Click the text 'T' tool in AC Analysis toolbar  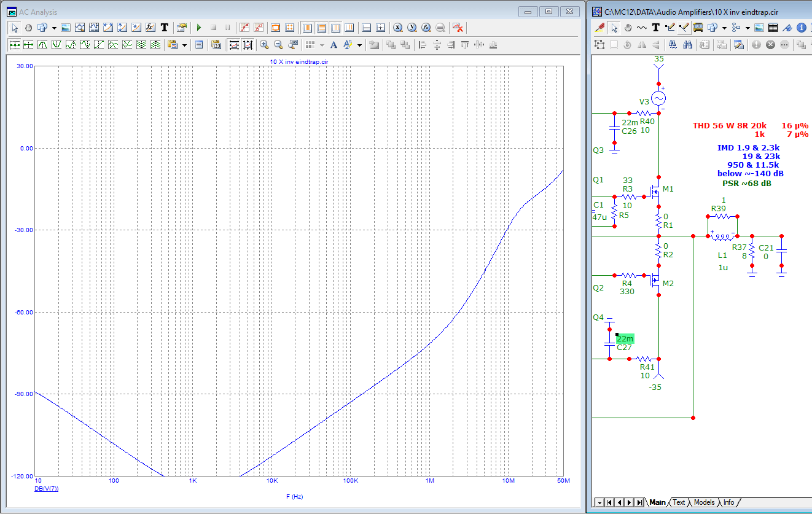pos(165,28)
